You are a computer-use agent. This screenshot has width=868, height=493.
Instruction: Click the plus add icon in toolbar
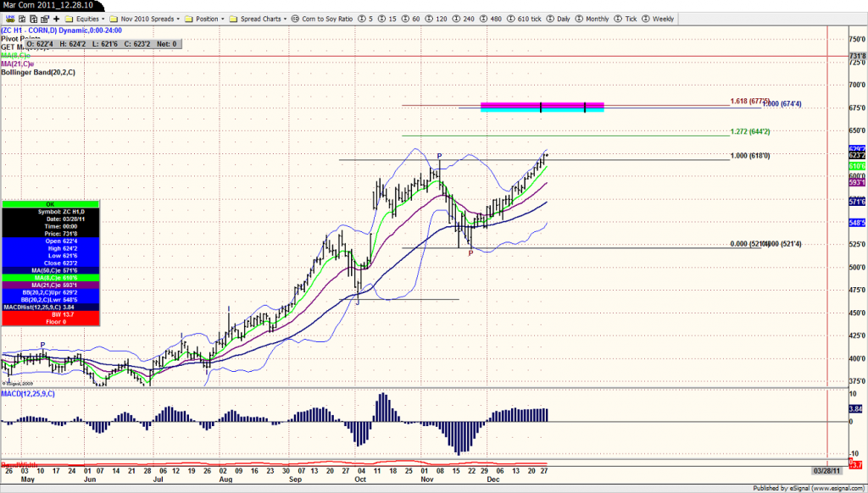pos(56,19)
